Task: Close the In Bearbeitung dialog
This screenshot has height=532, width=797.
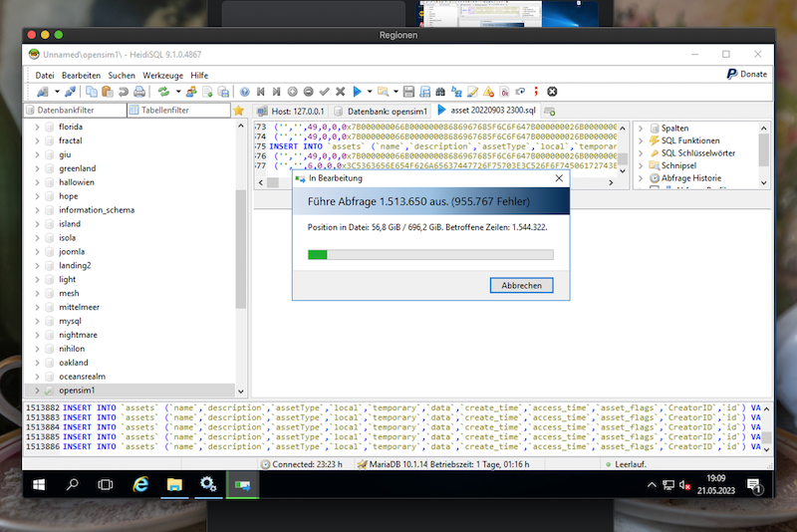Action: coord(521,285)
